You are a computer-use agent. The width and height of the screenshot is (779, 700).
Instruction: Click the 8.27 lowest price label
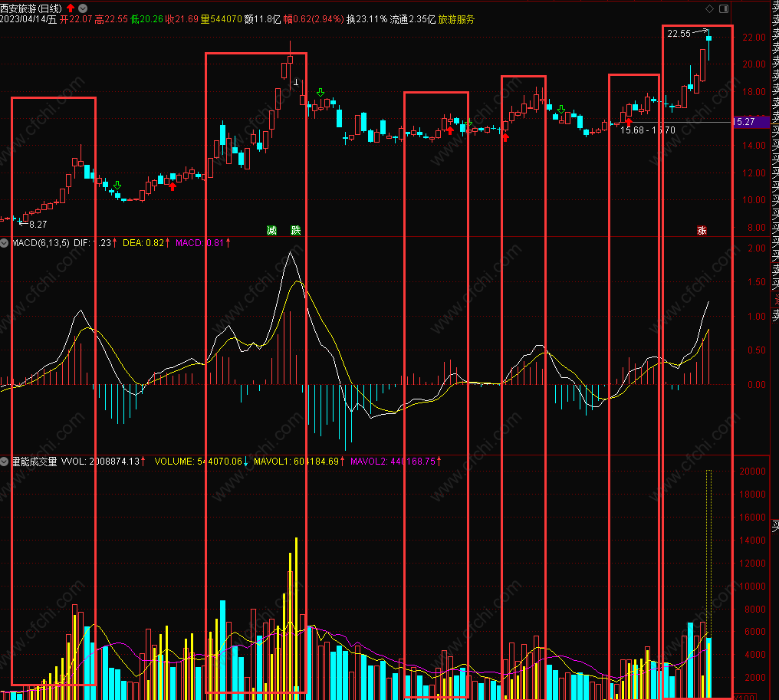tap(38, 225)
